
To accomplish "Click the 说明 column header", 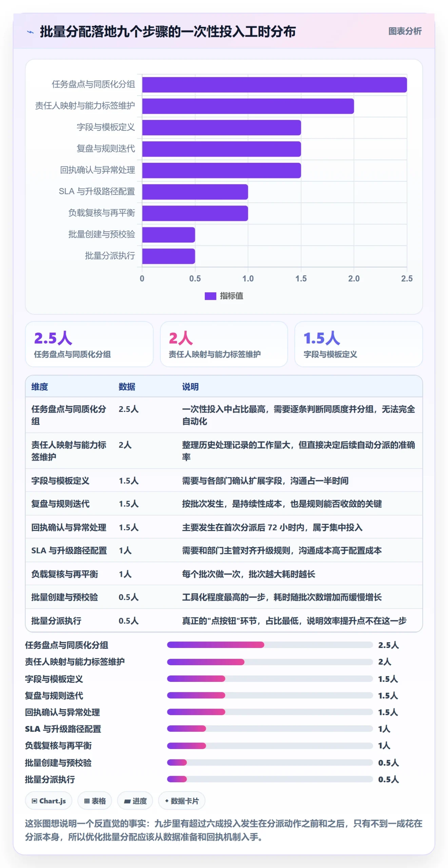I will coord(190,387).
